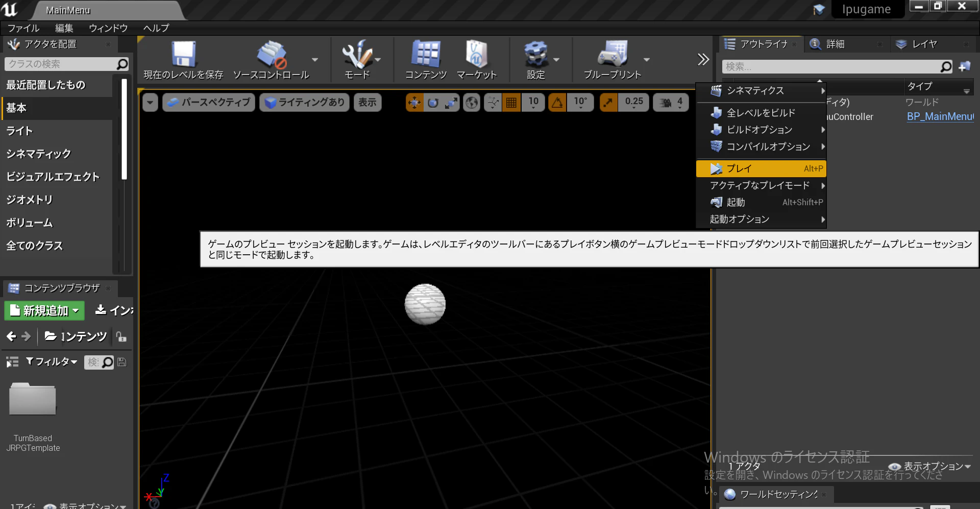980x509 pixels.
Task: Select the Lights (ライト) category
Action: 56,131
